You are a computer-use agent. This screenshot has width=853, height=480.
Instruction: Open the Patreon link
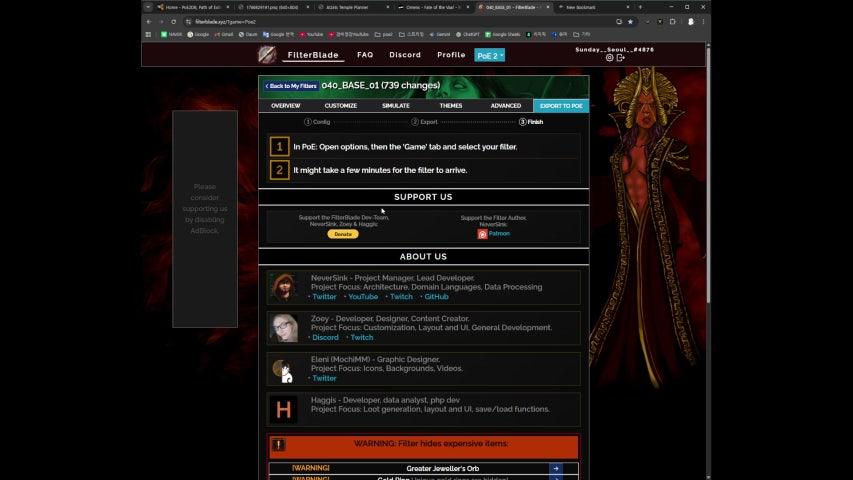tap(499, 233)
